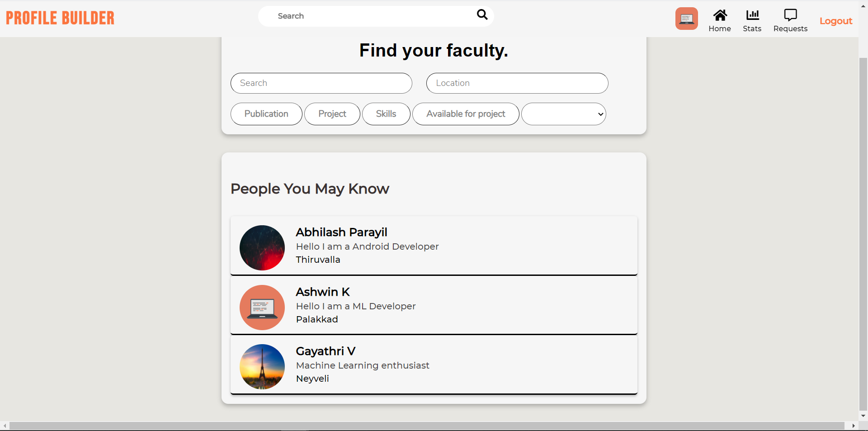Enable the Skills filter
Screen dimensions: 868x431
[386, 114]
